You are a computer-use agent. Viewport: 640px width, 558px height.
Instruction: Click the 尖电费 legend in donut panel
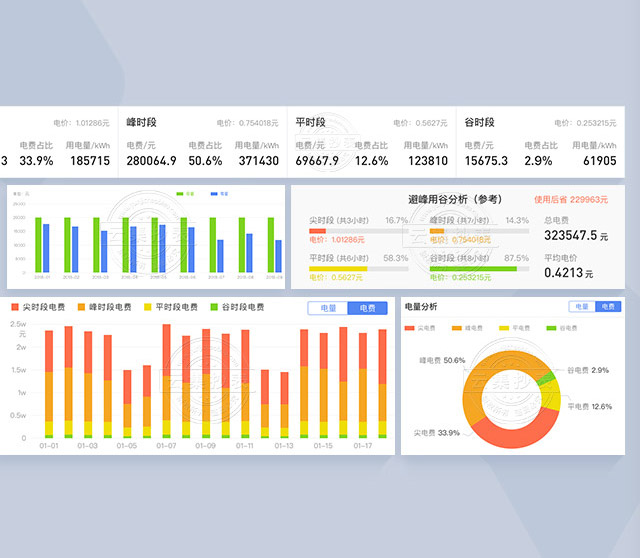click(x=421, y=328)
